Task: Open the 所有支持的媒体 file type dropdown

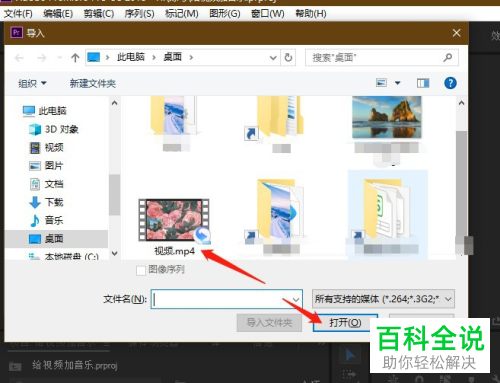Action: tap(383, 299)
